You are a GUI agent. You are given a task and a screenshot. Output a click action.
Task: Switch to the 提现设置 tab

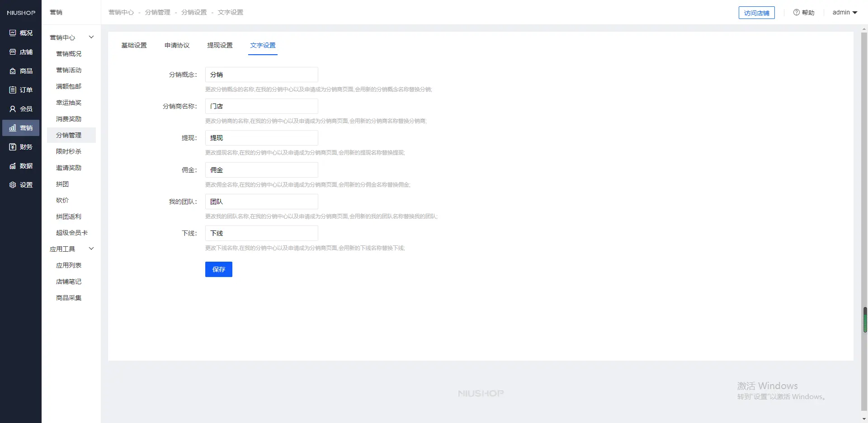[x=220, y=45]
